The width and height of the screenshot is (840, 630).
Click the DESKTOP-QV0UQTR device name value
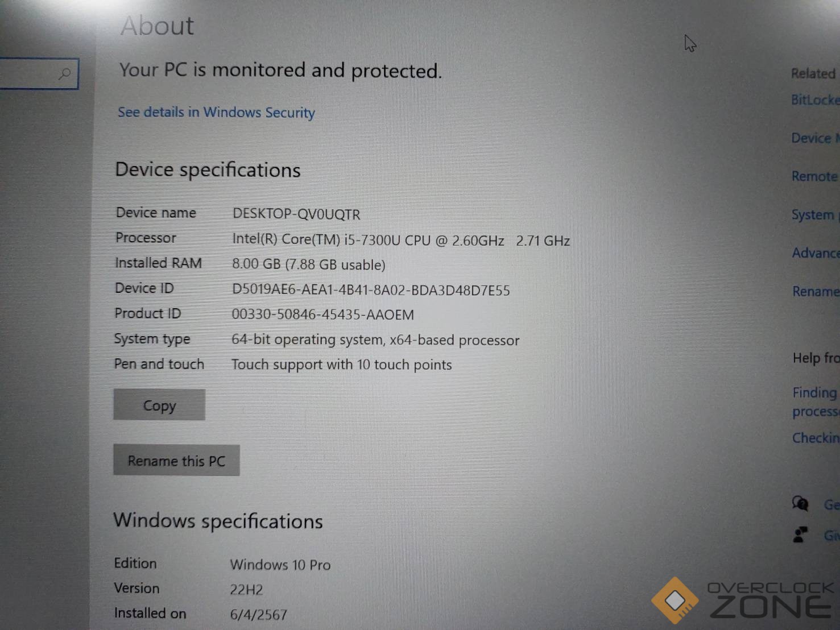(x=296, y=214)
